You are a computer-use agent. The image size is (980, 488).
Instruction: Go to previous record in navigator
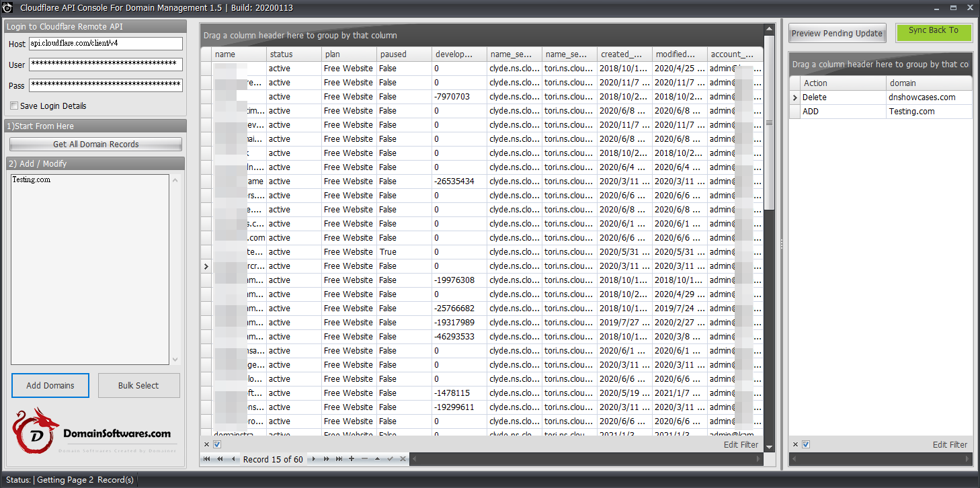pos(233,459)
